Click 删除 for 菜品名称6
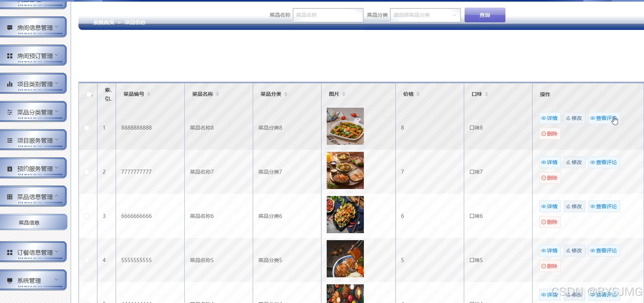Image resolution: width=644 pixels, height=303 pixels. point(550,222)
